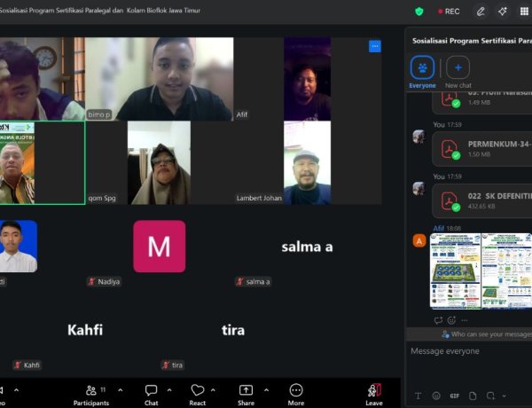The width and height of the screenshot is (532, 408).
Task: Expand the Chat options arrow
Action: click(x=169, y=390)
